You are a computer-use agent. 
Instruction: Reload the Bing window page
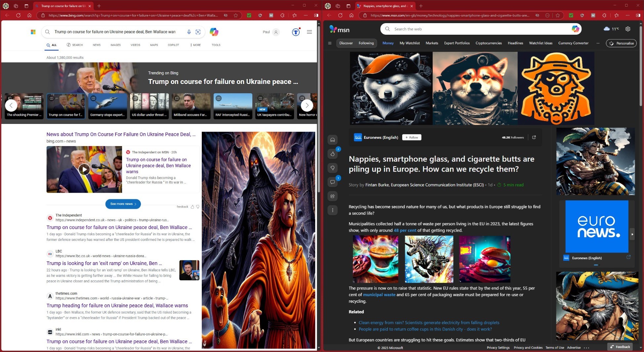point(18,15)
